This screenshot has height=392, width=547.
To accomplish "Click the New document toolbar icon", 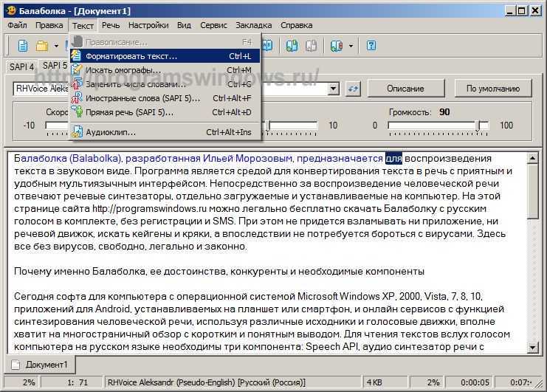I will [23, 46].
